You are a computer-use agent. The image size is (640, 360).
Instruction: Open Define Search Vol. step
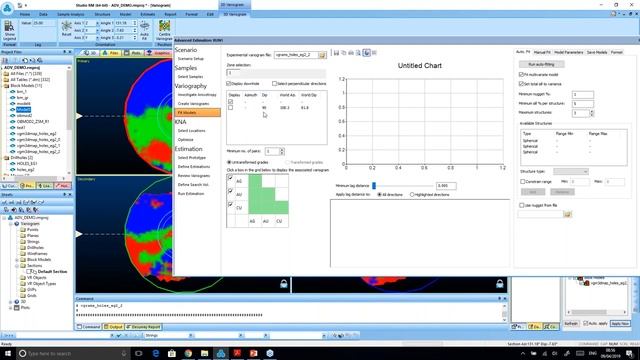coord(193,184)
